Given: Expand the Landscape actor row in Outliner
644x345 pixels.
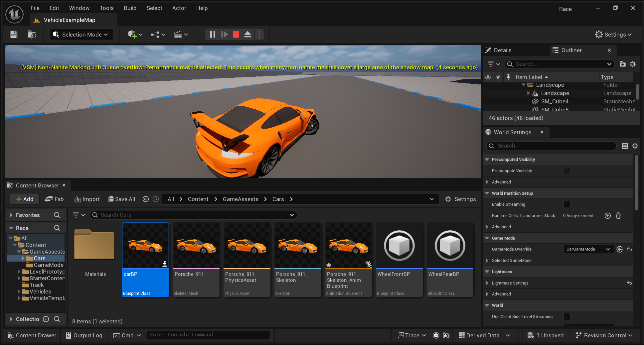Looking at the screenshot, I should (529, 93).
